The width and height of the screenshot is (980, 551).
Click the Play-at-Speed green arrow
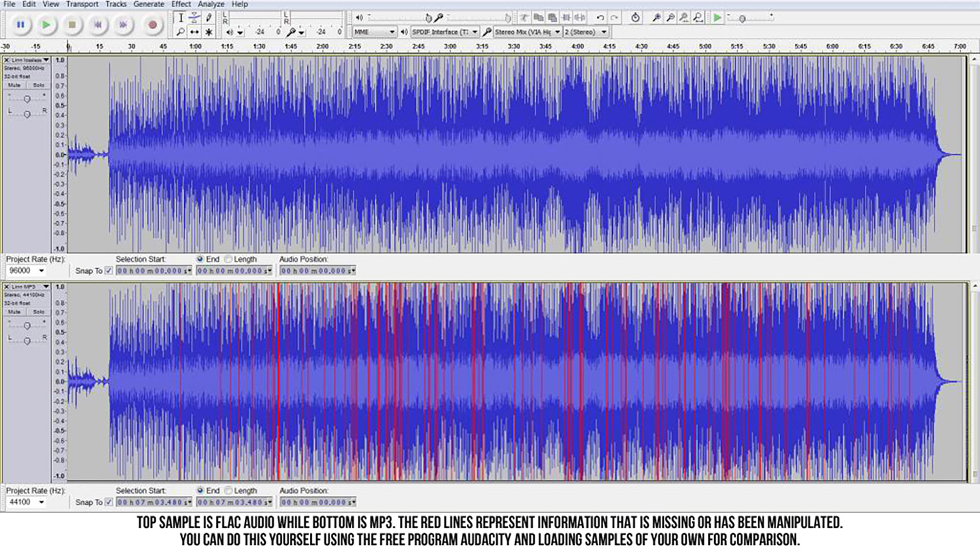pos(717,18)
